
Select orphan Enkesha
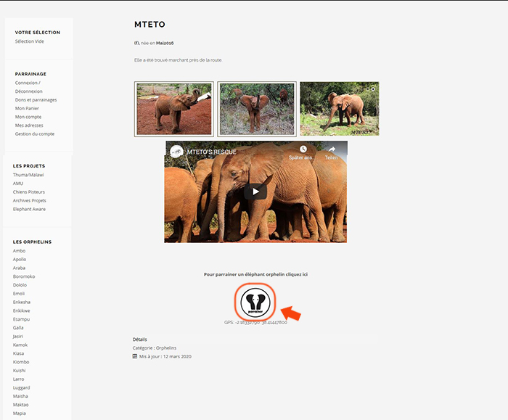22,302
